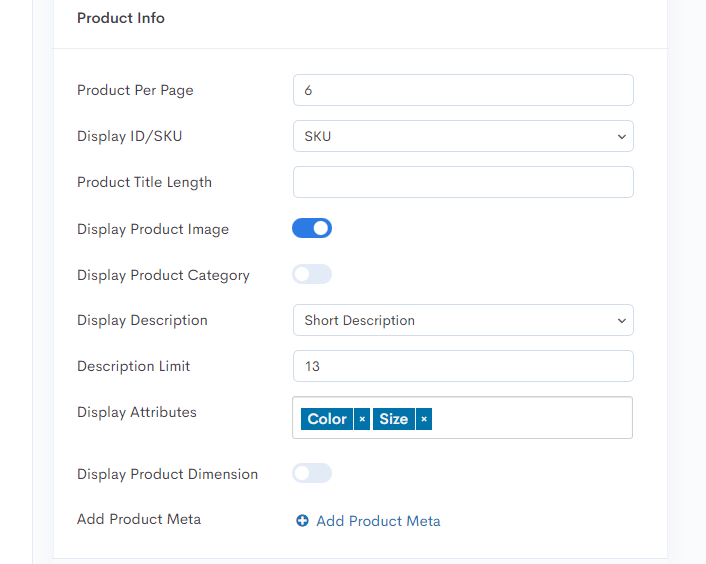Click the Color attribute tag

[x=327, y=419]
